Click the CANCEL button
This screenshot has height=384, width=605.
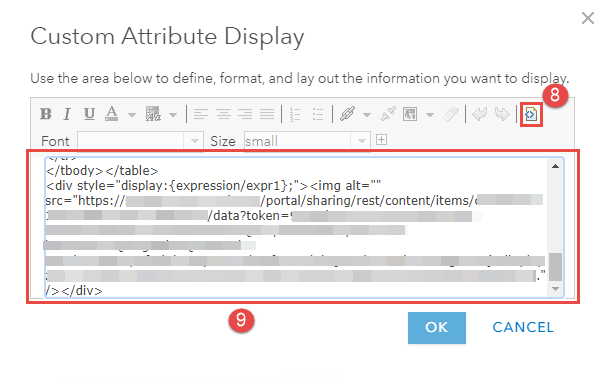point(523,328)
